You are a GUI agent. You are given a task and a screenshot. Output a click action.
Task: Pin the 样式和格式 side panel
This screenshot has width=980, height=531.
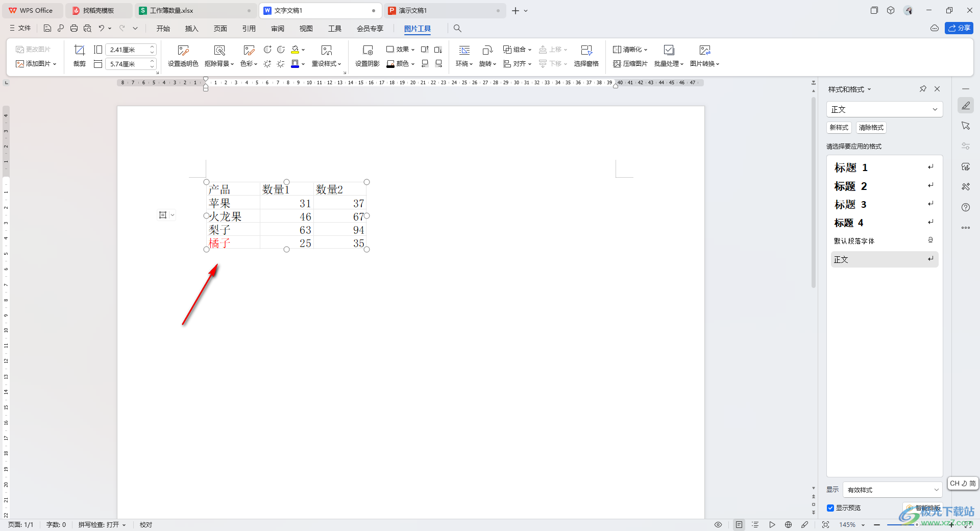pyautogui.click(x=923, y=89)
